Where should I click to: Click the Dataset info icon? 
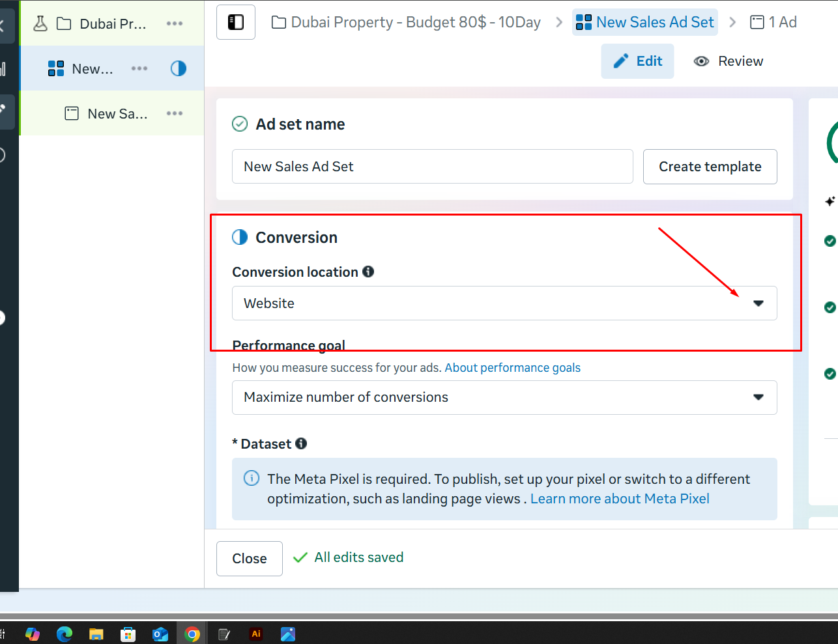tap(301, 443)
